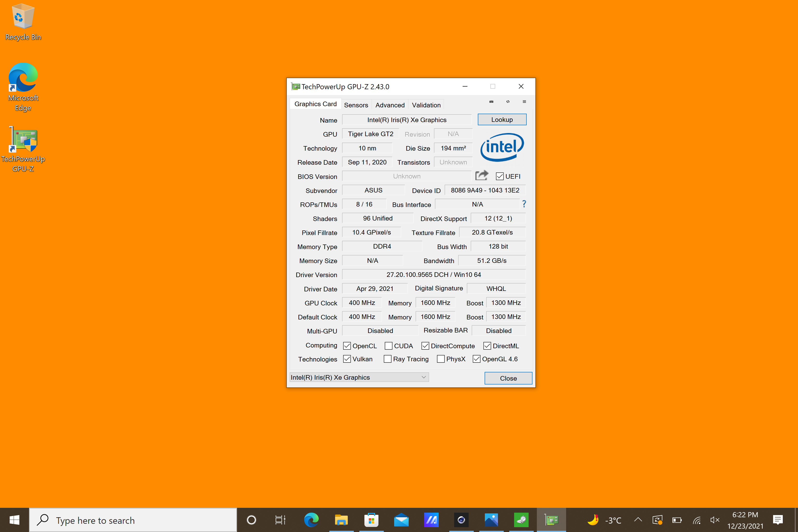The height and width of the screenshot is (532, 798).
Task: Click the Close button in GPU-Z
Action: [x=508, y=378]
